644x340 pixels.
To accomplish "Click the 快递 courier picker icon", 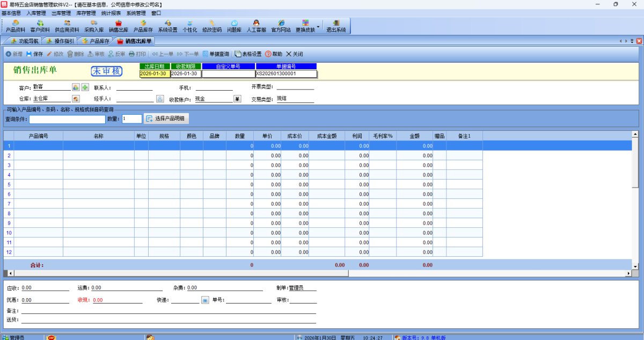I will (x=205, y=300).
